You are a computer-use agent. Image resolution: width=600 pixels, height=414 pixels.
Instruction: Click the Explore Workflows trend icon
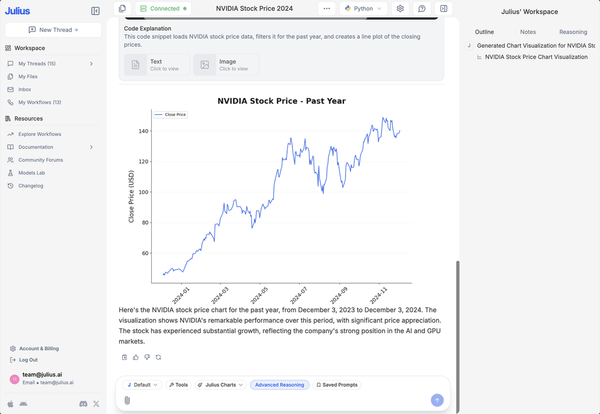tap(10, 134)
